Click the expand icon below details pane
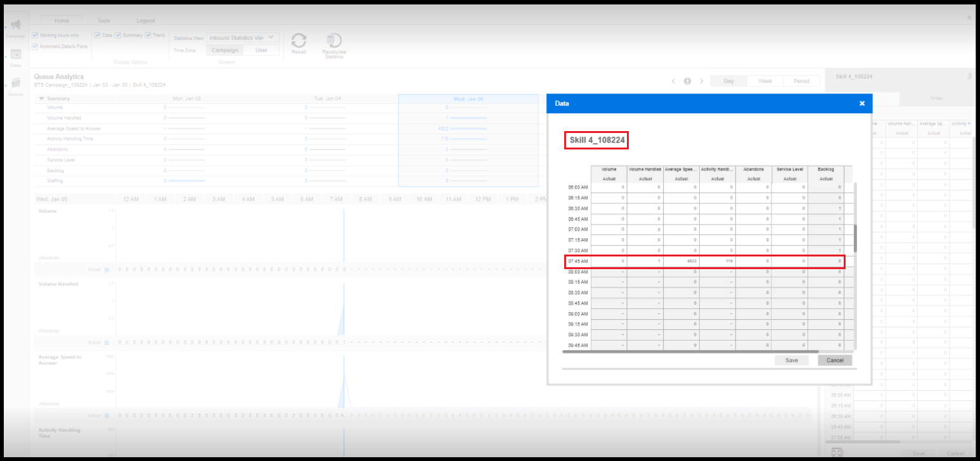Screen dimensions: 980x461 click(837, 452)
